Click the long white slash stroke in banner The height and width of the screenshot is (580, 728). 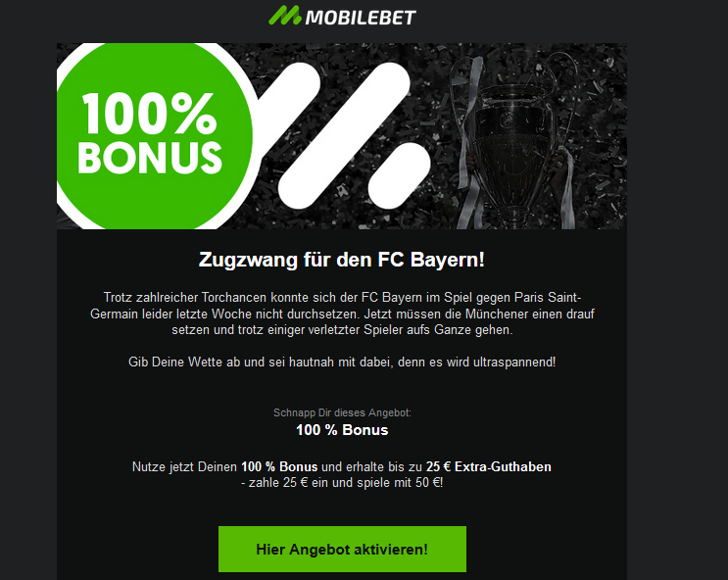click(x=344, y=135)
